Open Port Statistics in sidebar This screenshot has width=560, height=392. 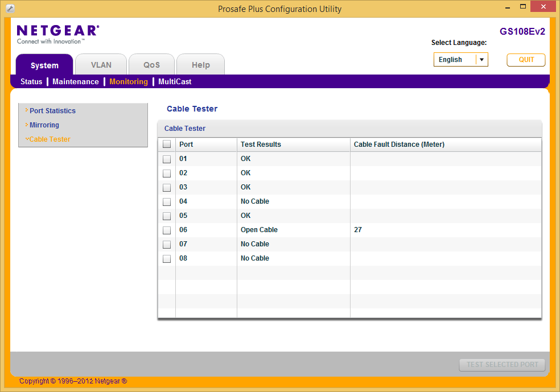[52, 111]
